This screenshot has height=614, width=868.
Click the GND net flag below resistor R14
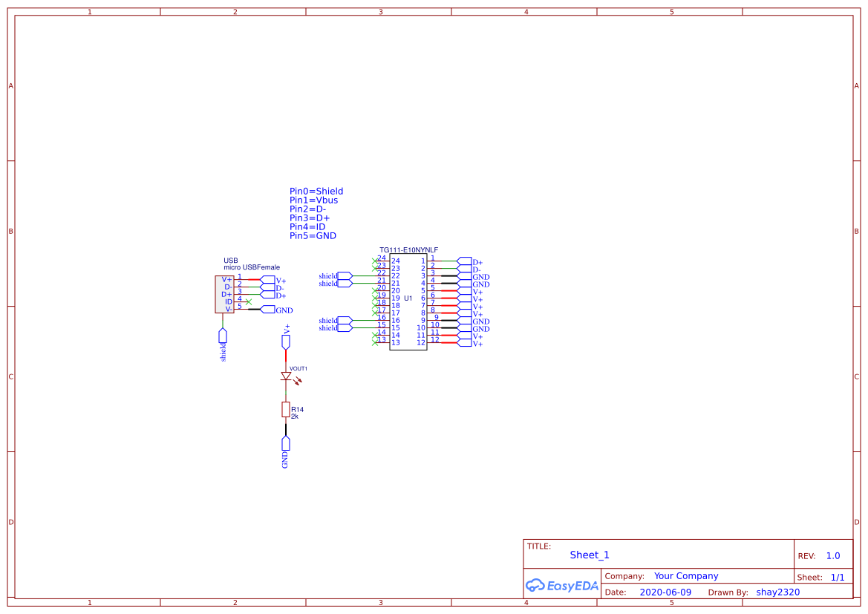coord(285,443)
